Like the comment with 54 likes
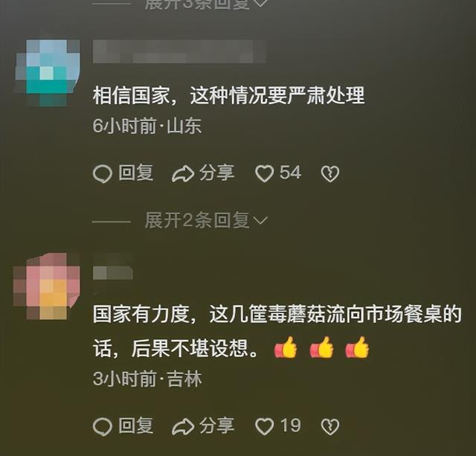 click(x=264, y=173)
